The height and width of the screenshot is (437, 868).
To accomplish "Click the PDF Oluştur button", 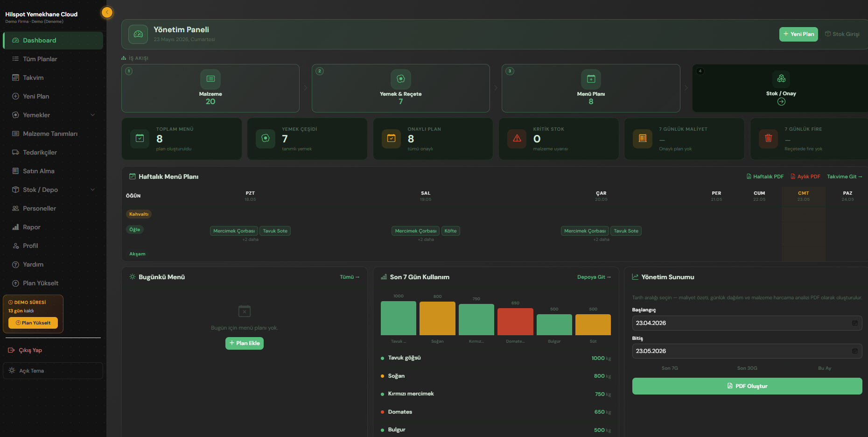I will (747, 386).
